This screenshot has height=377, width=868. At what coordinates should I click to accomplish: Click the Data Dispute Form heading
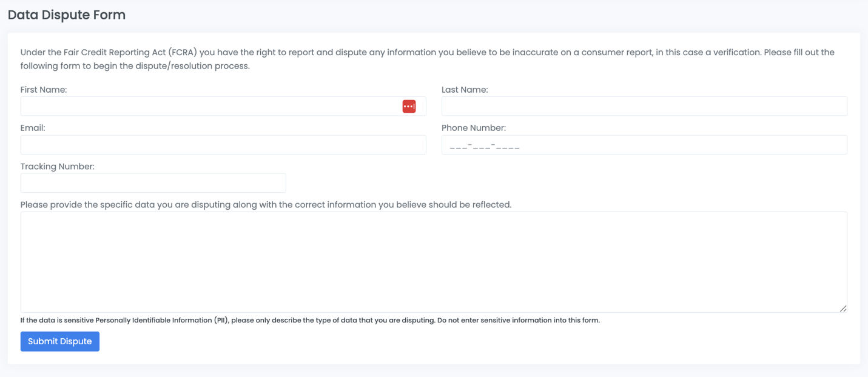click(66, 15)
